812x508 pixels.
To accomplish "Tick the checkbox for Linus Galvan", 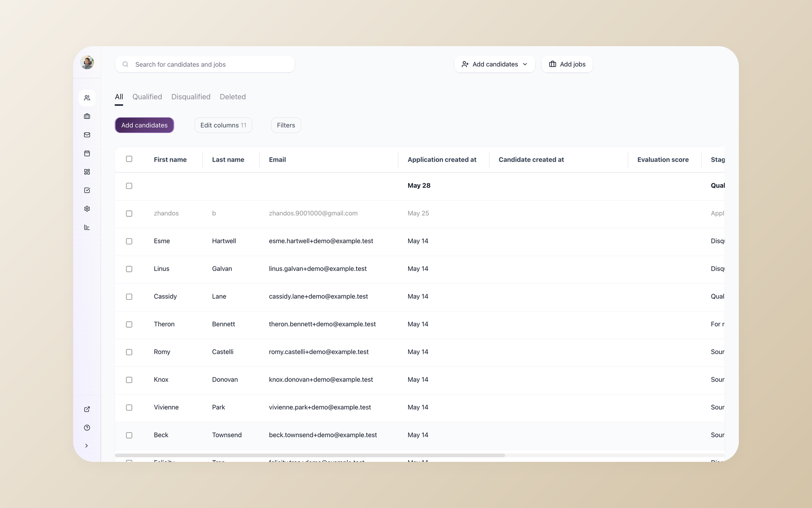I will (129, 269).
